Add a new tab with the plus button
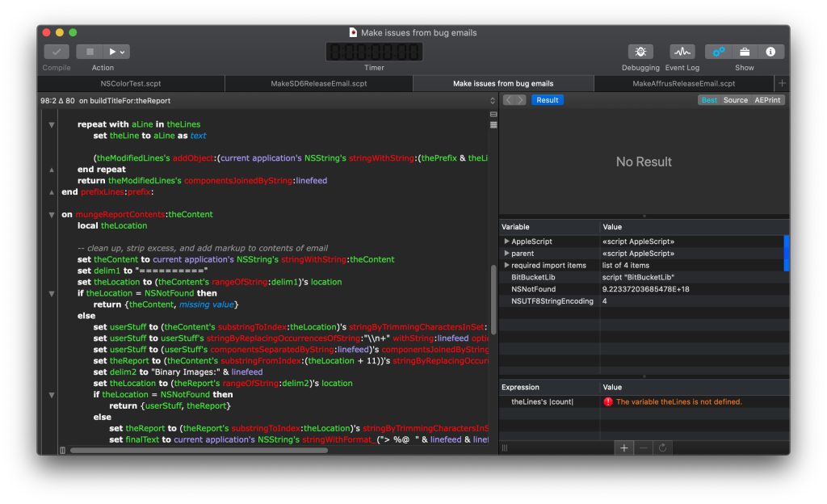 click(781, 83)
